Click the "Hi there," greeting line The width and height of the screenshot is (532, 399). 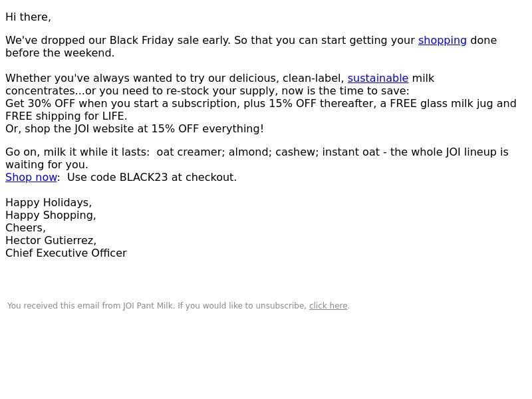click(x=28, y=17)
